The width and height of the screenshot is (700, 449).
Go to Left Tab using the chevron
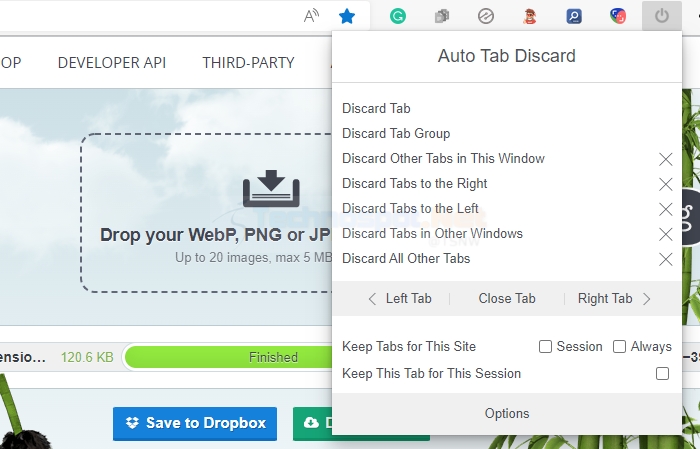[372, 299]
